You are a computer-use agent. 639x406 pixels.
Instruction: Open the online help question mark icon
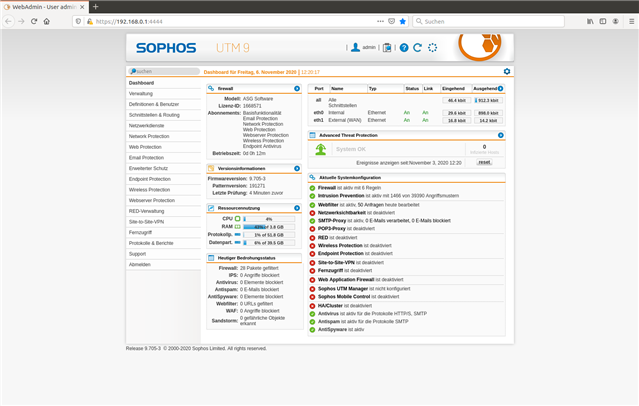point(404,48)
